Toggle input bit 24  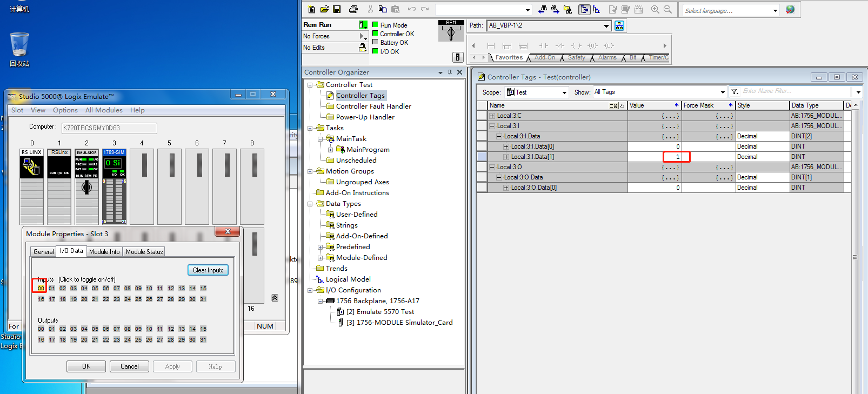(128, 299)
